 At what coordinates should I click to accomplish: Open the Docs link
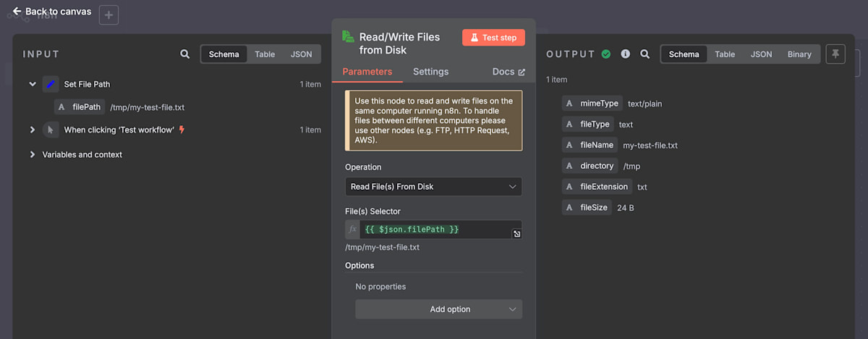tap(509, 72)
